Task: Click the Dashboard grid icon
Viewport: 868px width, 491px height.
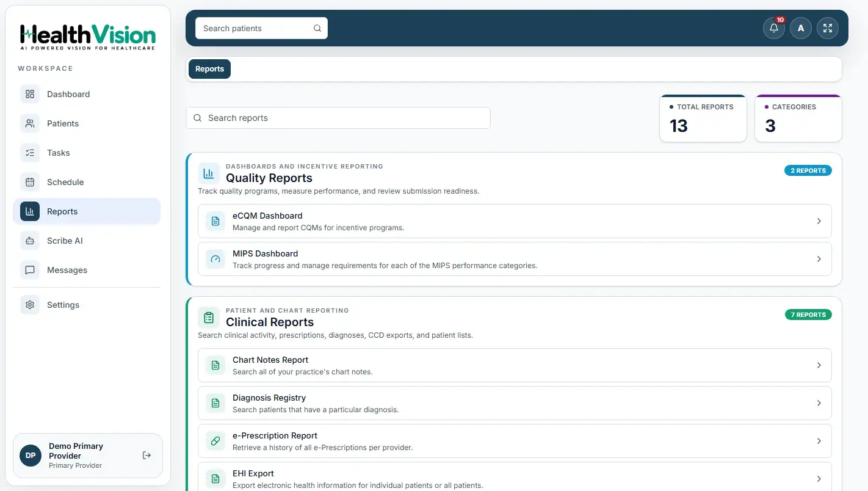Action: pos(30,94)
